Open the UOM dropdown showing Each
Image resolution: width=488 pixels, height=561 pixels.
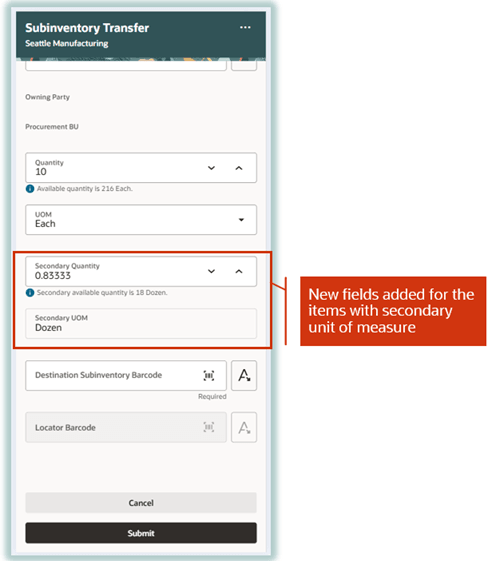pyautogui.click(x=141, y=220)
